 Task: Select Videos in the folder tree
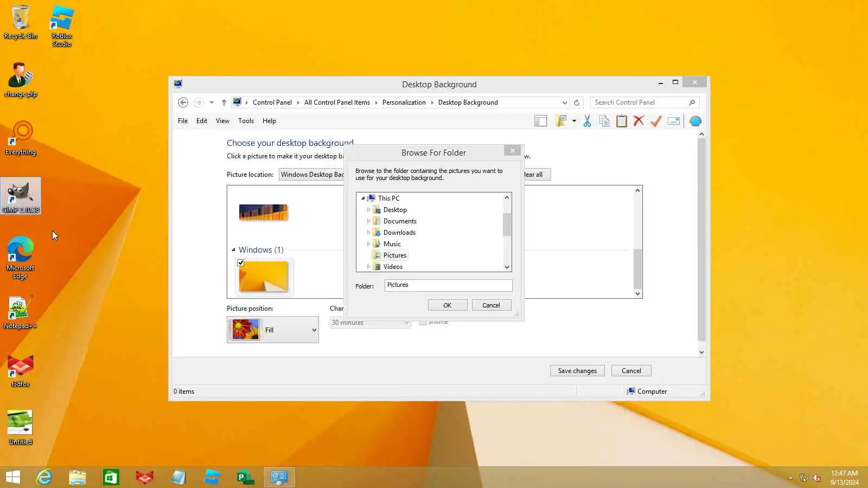coord(393,267)
